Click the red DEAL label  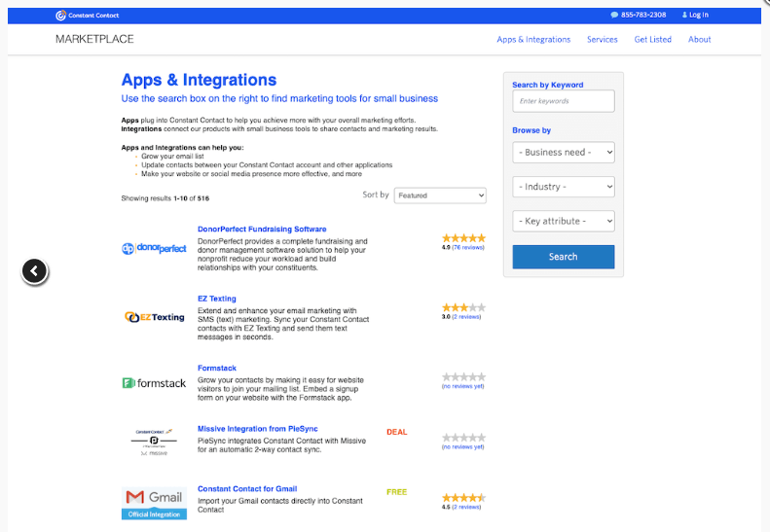397,432
